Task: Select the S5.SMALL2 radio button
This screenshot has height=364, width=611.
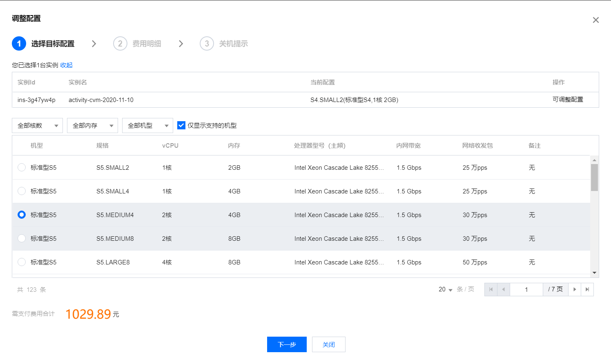Action: tap(22, 167)
